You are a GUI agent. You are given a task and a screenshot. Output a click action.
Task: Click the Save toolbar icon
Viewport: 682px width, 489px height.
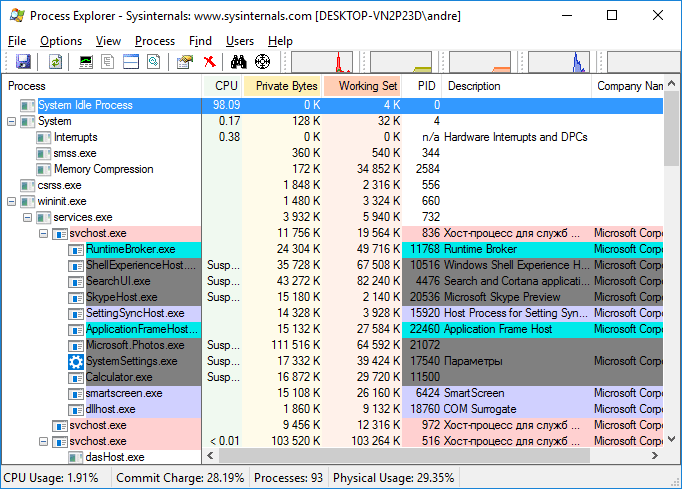[23, 61]
